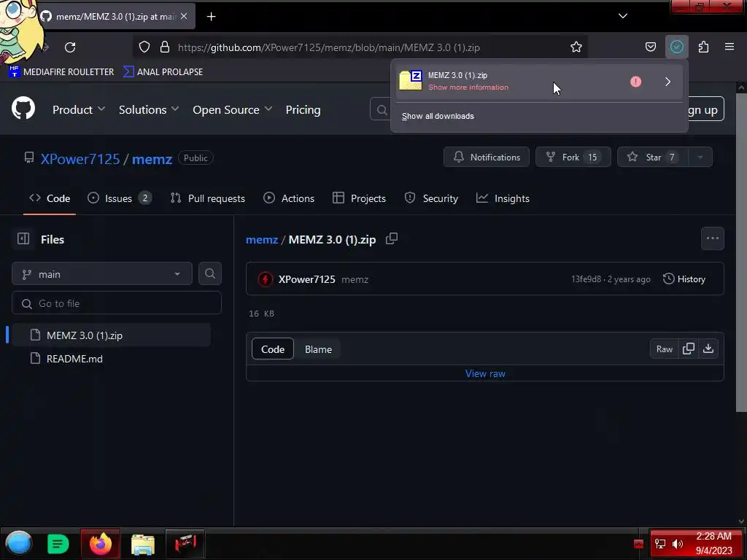Bookmark this page with the star icon
This screenshot has width=747, height=560.
coord(576,47)
